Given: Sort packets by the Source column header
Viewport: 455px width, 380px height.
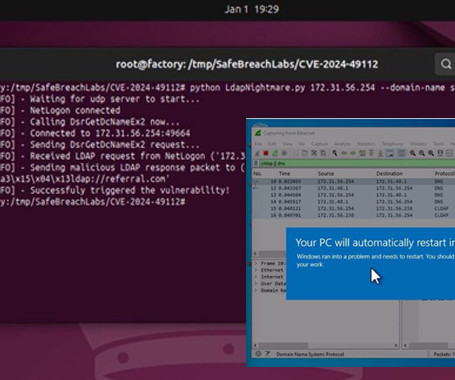Looking at the screenshot, I should point(326,173).
